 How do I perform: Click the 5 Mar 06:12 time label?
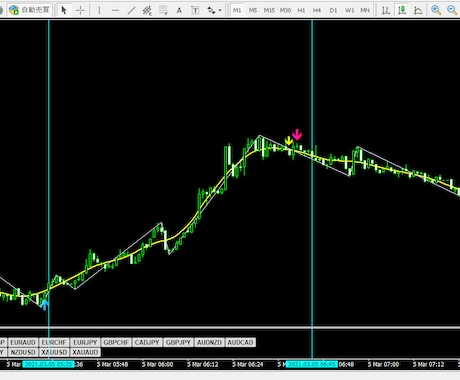[x=203, y=364]
